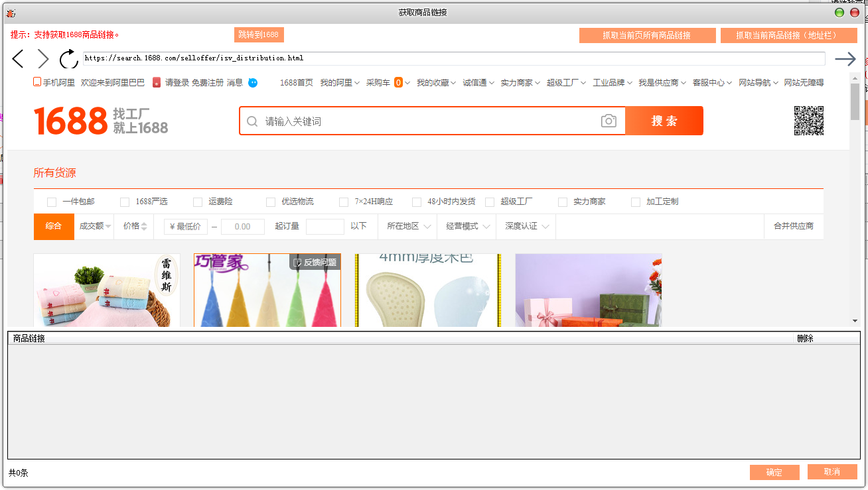Check the 48小时内发货 option
The image size is (868, 490).
[x=417, y=202]
